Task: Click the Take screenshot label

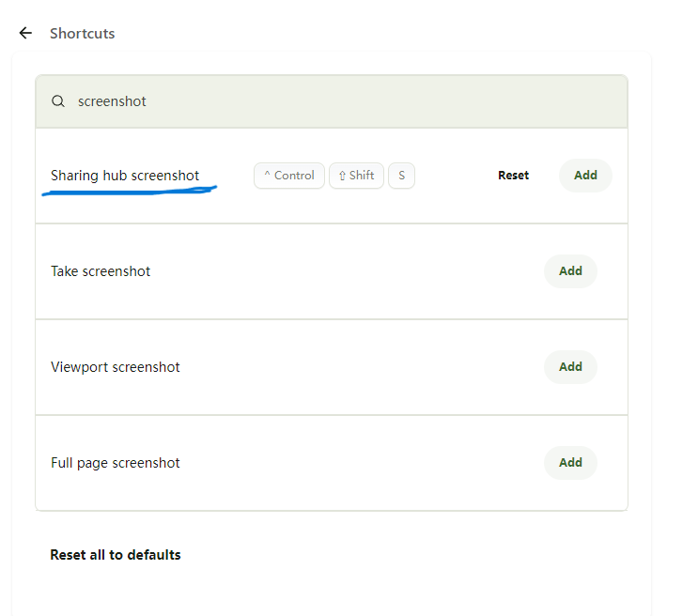Action: coord(101,271)
